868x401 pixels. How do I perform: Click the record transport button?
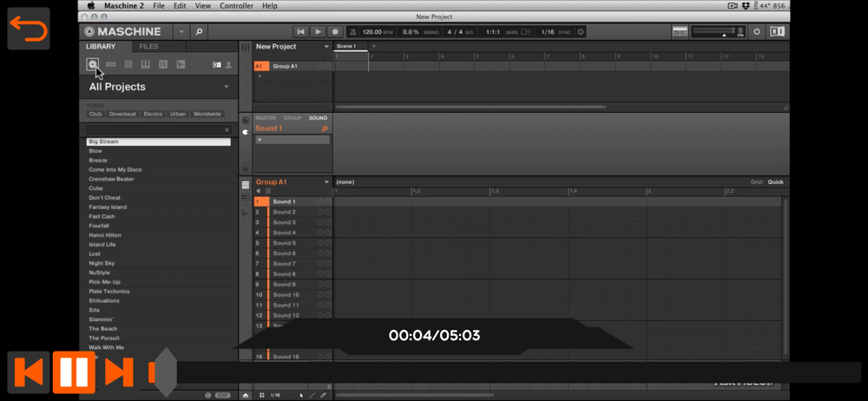335,32
